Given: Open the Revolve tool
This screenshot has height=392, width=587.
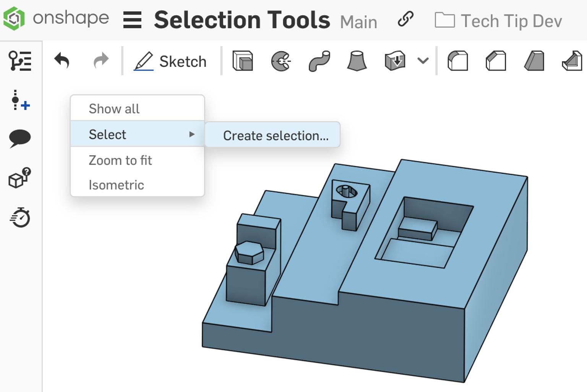Looking at the screenshot, I should coord(280,61).
